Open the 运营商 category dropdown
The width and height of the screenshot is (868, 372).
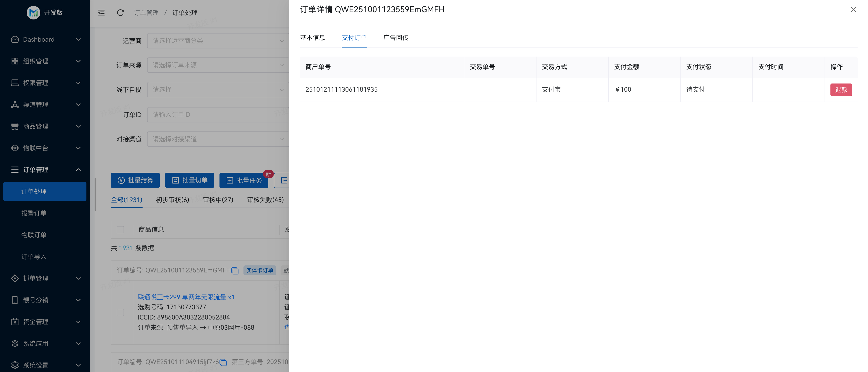(x=218, y=41)
